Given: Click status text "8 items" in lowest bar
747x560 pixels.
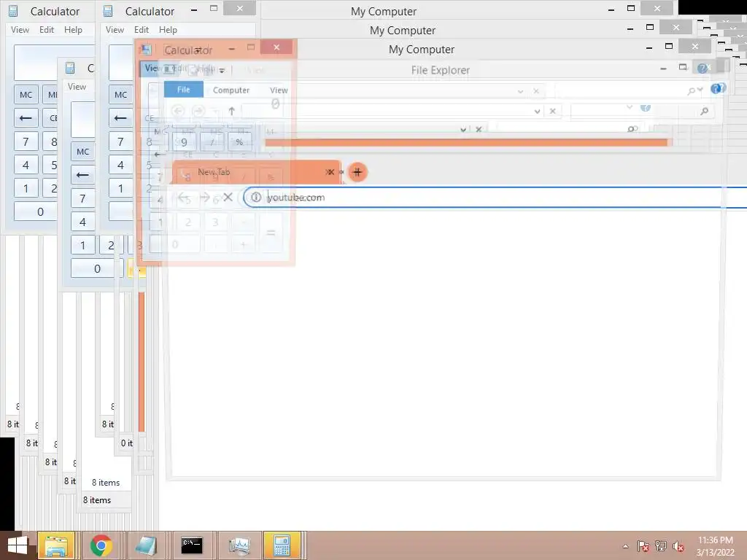Looking at the screenshot, I should tap(97, 500).
